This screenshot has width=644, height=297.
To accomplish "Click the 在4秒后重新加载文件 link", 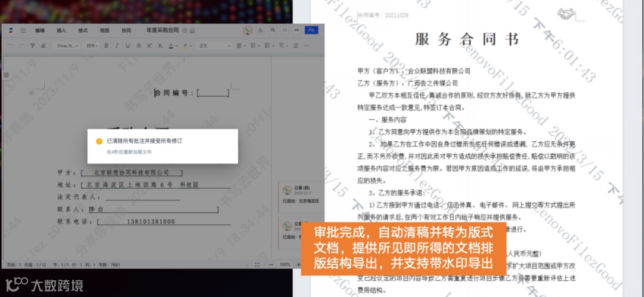I will (x=129, y=152).
